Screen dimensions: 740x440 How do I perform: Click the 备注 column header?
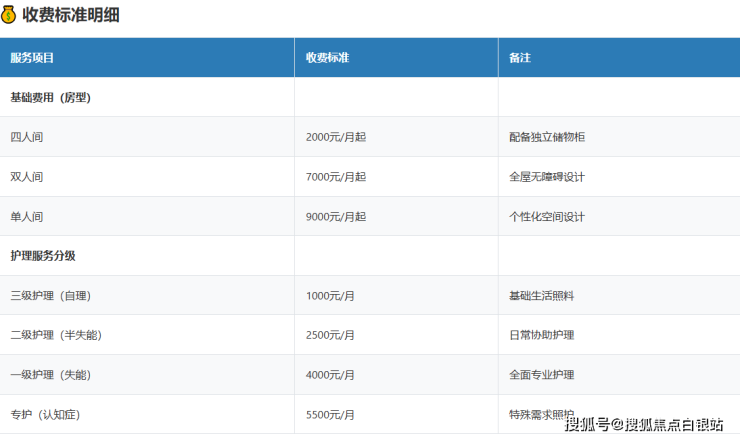click(x=519, y=58)
